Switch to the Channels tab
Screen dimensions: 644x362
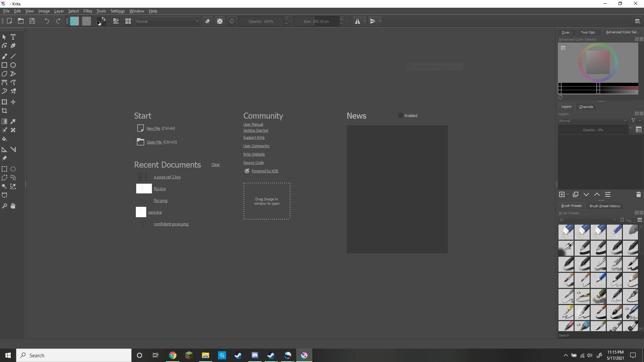coord(586,107)
